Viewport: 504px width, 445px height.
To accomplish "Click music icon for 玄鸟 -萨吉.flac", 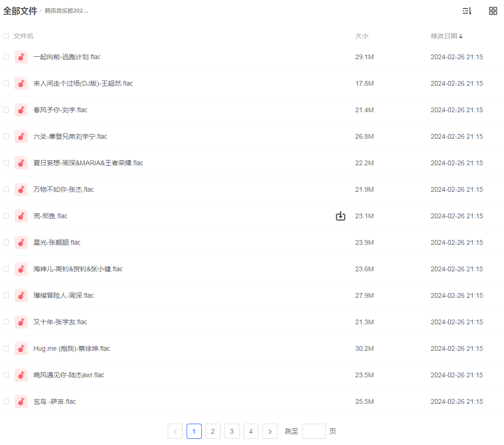I will 21,401.
